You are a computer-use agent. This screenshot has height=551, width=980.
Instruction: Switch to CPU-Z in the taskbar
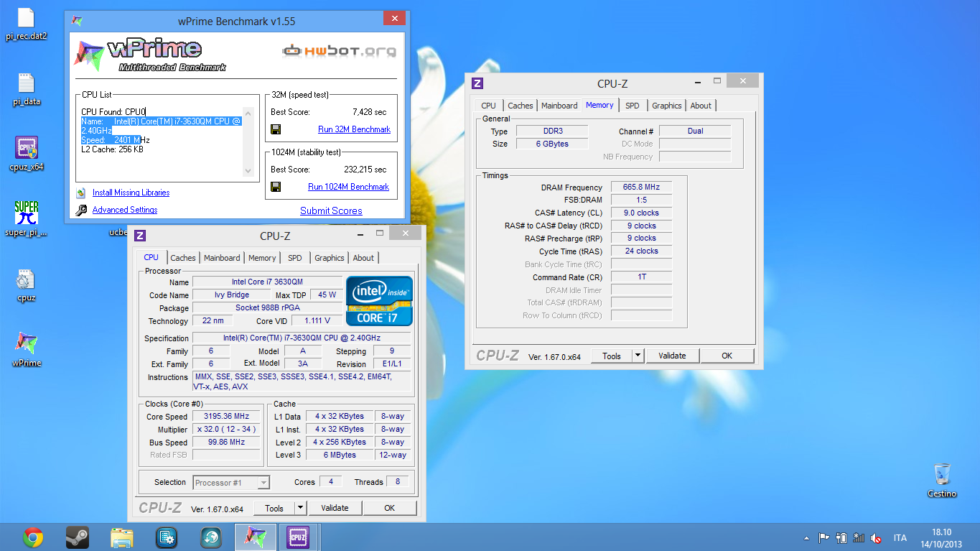(298, 537)
